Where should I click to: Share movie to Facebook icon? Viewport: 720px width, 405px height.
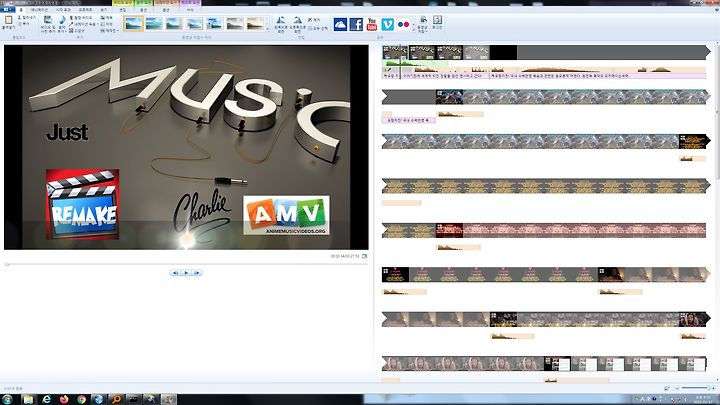point(356,24)
